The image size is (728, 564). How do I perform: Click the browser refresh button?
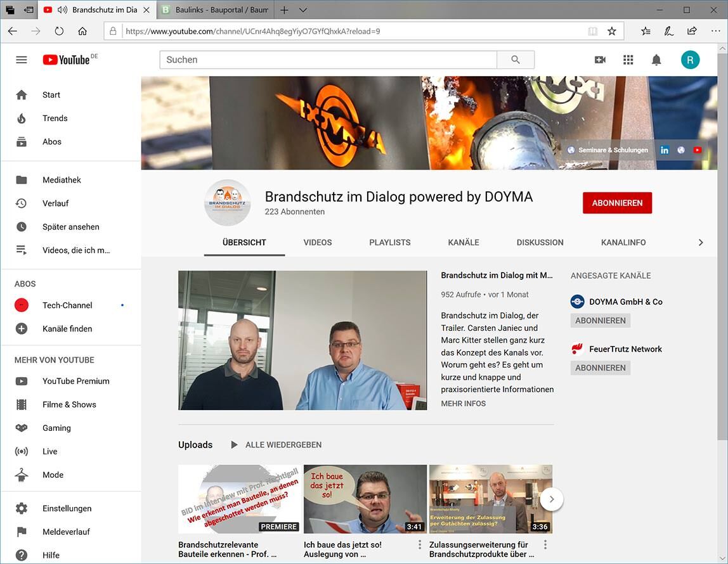tap(59, 31)
